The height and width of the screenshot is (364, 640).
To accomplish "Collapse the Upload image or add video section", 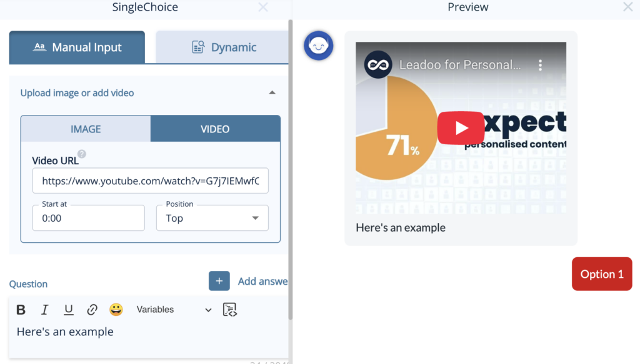I will tap(272, 92).
